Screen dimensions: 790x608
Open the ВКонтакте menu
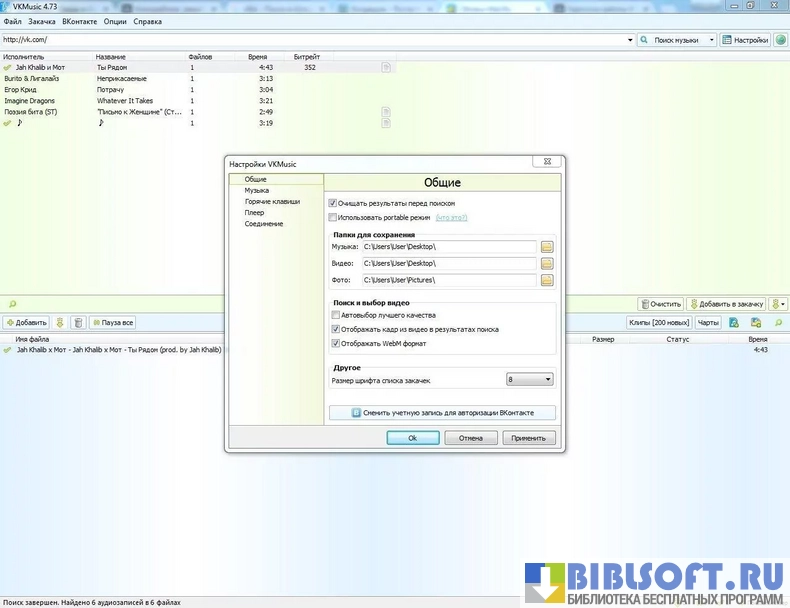[79, 21]
